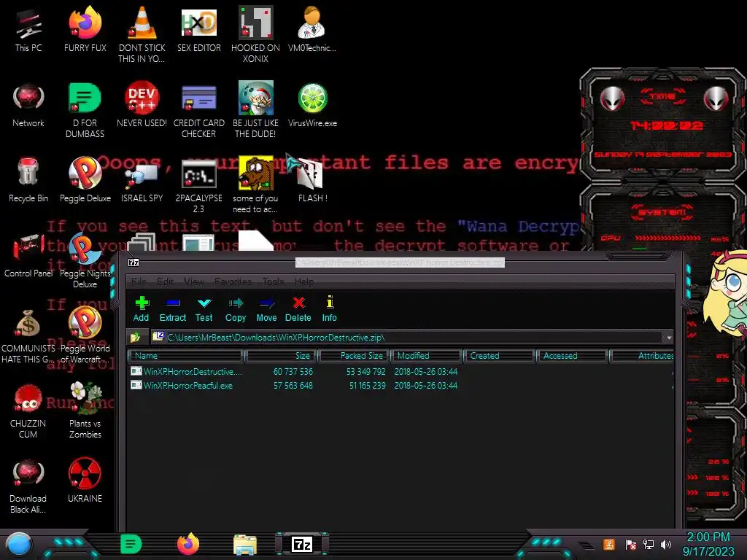Click packed size value 51 165 239
This screenshot has height=560, width=747.
coord(368,386)
